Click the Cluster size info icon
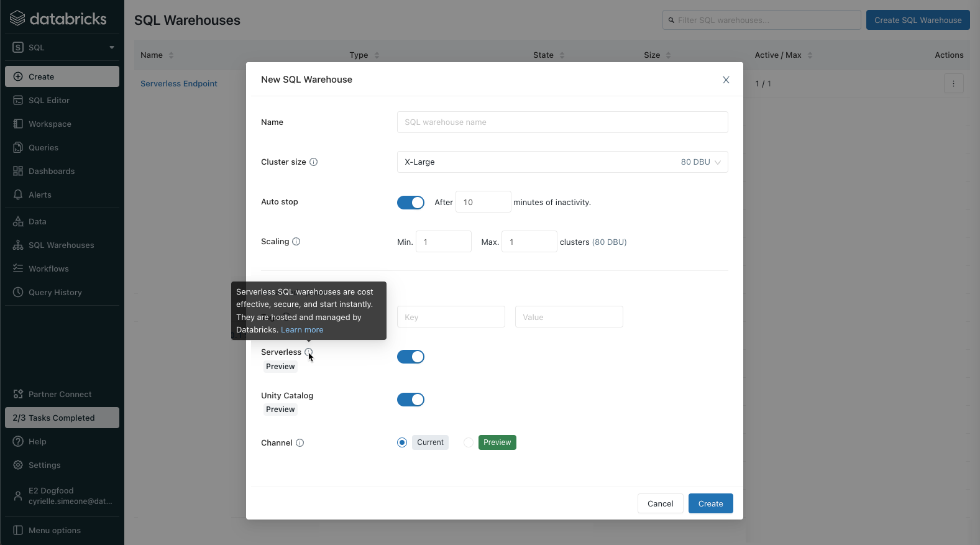 click(314, 162)
